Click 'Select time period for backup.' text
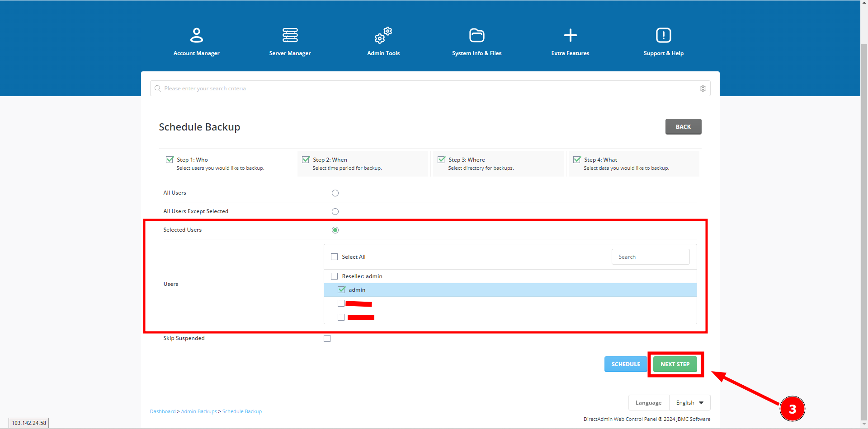The height and width of the screenshot is (429, 868). point(347,168)
